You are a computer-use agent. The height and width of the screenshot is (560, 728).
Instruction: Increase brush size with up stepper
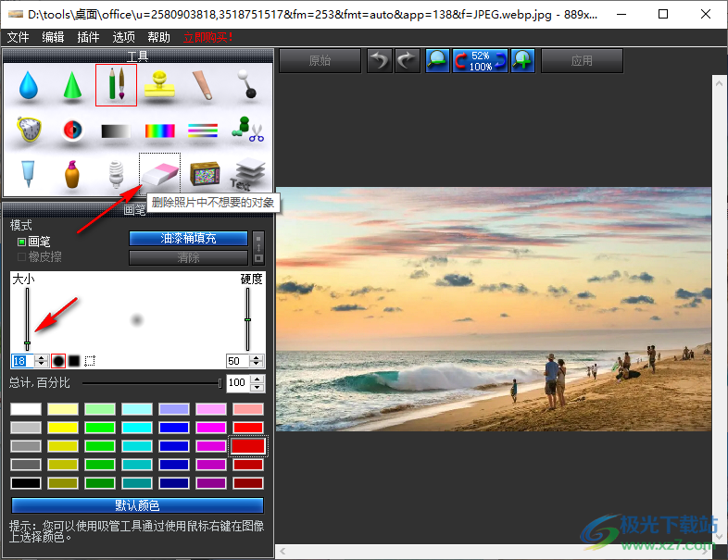tap(42, 357)
